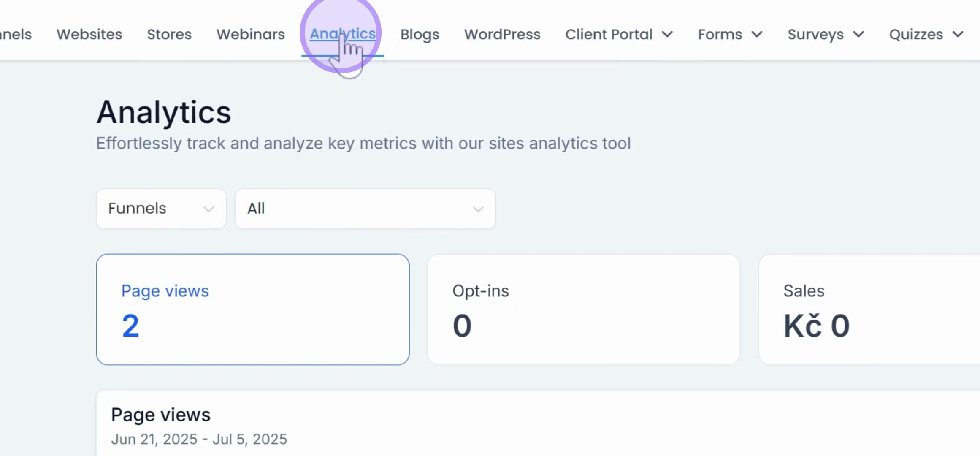This screenshot has width=980, height=456.
Task: Expand the Surveys menu chevron
Action: 858,34
